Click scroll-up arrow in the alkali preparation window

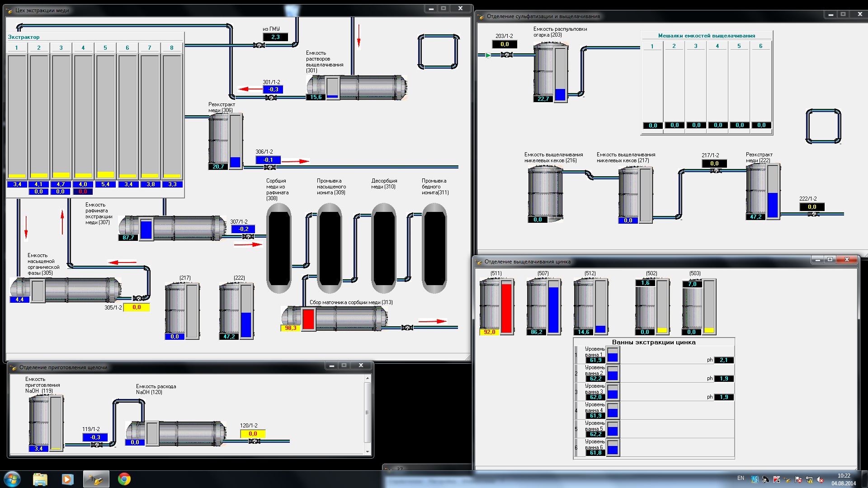pyautogui.click(x=368, y=378)
